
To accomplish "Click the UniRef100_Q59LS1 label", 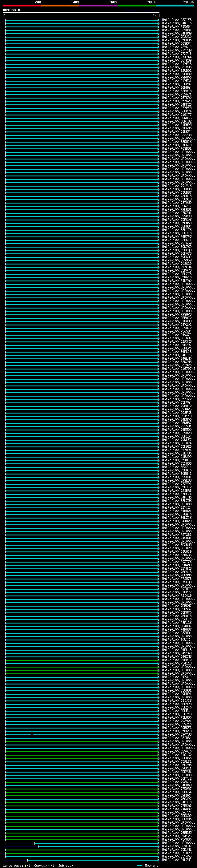I will (177, 761).
